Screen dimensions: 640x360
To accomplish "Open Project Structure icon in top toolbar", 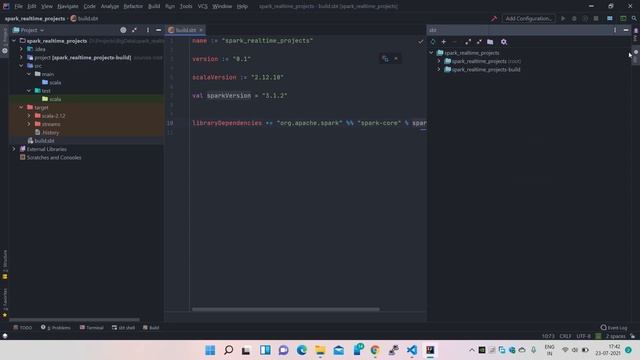I will 610,18.
